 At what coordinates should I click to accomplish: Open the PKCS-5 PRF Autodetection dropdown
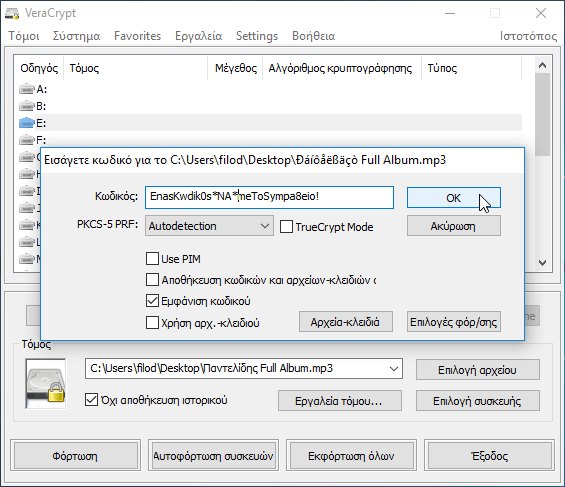click(209, 226)
